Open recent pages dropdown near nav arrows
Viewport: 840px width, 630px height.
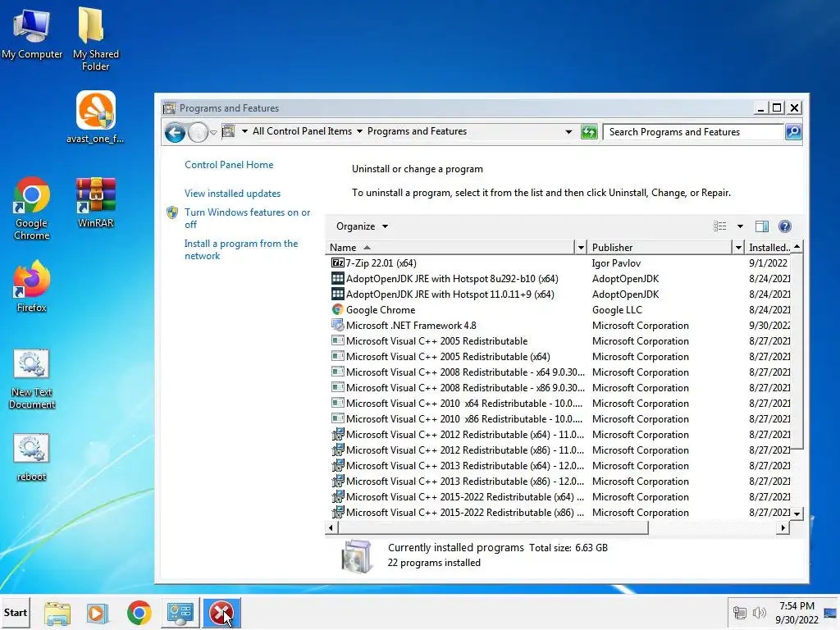213,132
